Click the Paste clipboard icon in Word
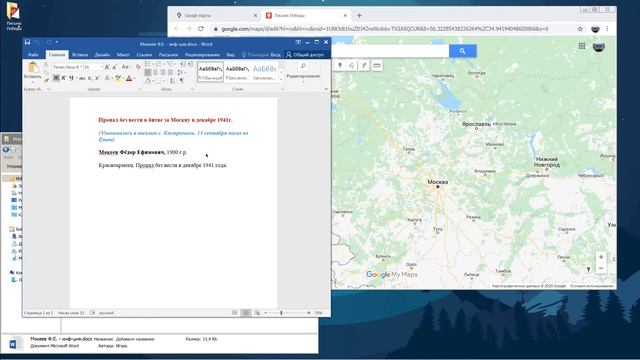 pos(33,67)
